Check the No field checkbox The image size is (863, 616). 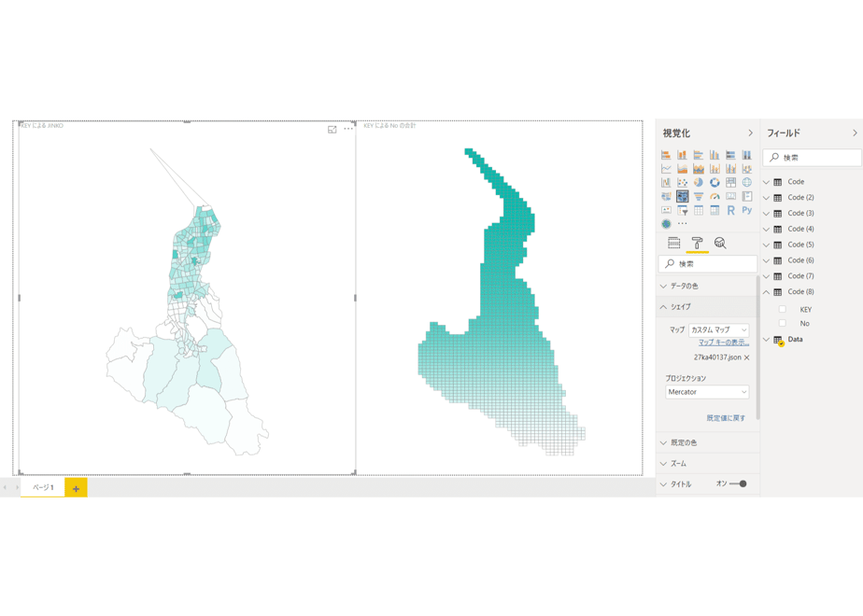(782, 323)
